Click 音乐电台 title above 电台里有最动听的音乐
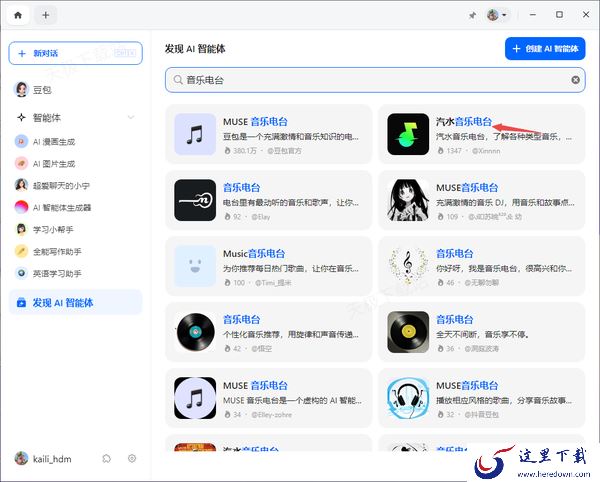600x482 pixels. pyautogui.click(x=241, y=187)
